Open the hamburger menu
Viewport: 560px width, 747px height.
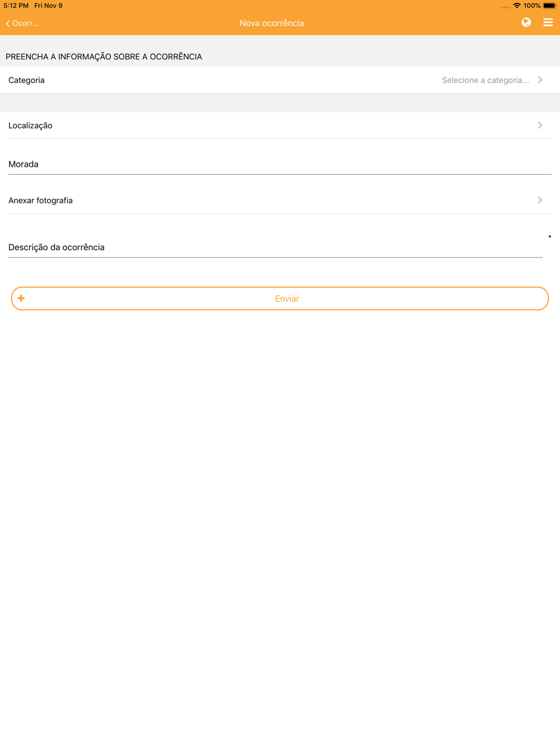click(548, 22)
